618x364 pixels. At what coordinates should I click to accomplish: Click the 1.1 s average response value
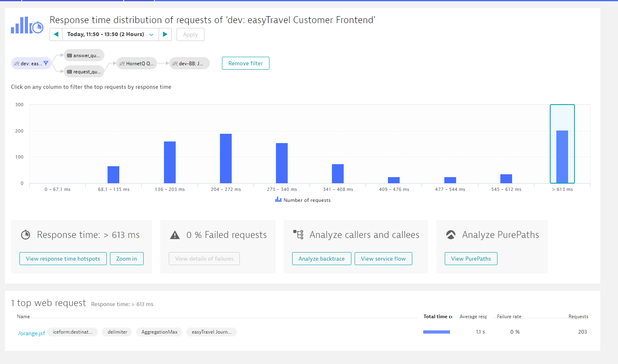(480, 332)
